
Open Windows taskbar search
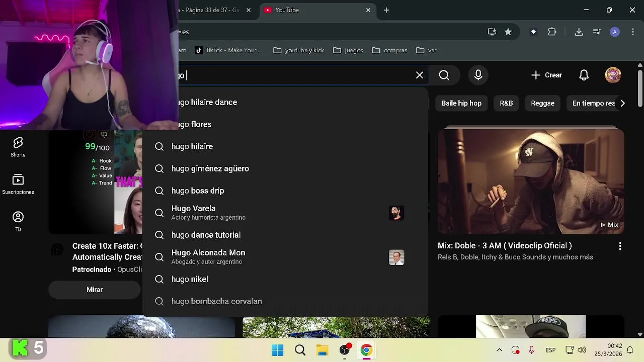(x=300, y=350)
